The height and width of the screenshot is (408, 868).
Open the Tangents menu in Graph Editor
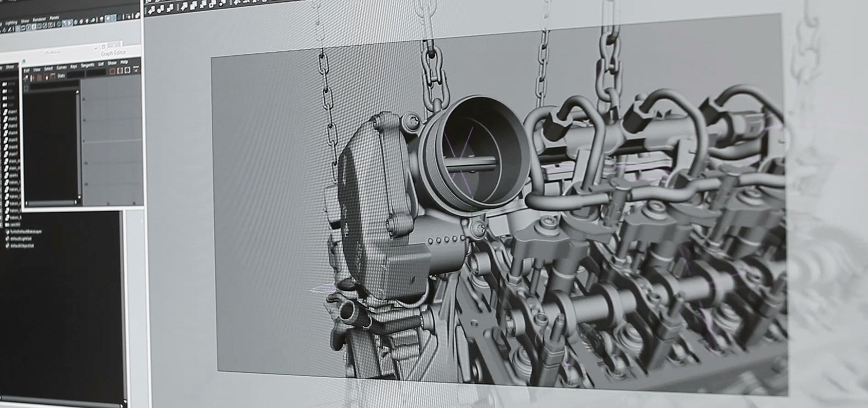tap(88, 65)
